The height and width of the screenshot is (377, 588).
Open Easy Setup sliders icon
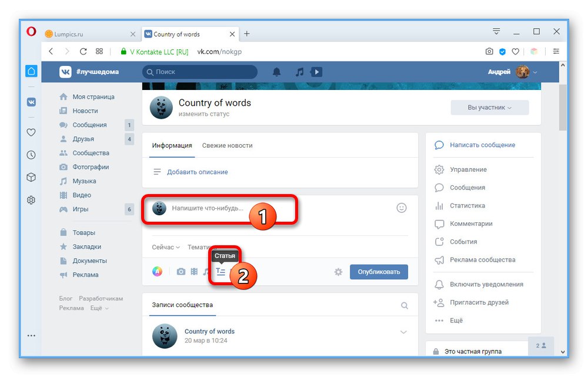[x=556, y=51]
